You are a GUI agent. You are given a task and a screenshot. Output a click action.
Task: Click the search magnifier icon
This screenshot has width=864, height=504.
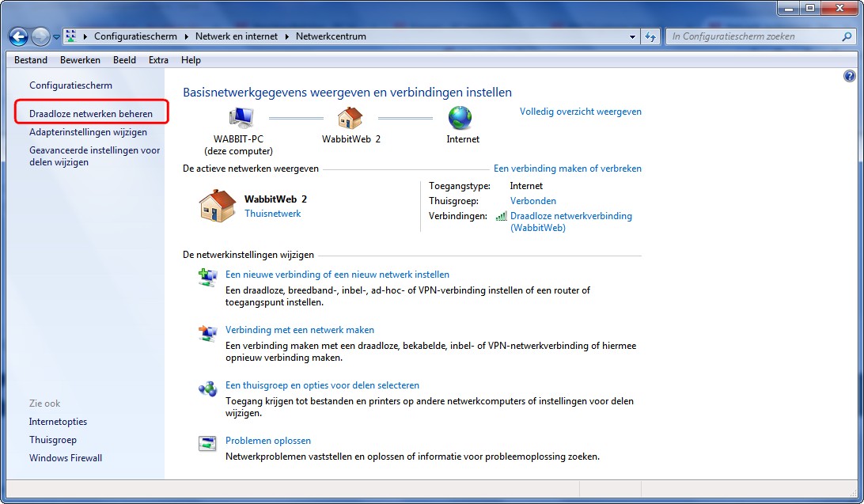[847, 36]
